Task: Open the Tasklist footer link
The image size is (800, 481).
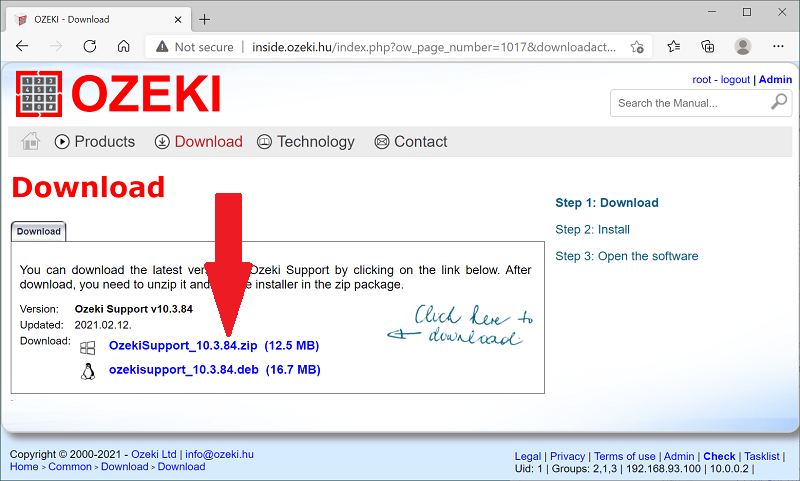Action: pos(762,456)
